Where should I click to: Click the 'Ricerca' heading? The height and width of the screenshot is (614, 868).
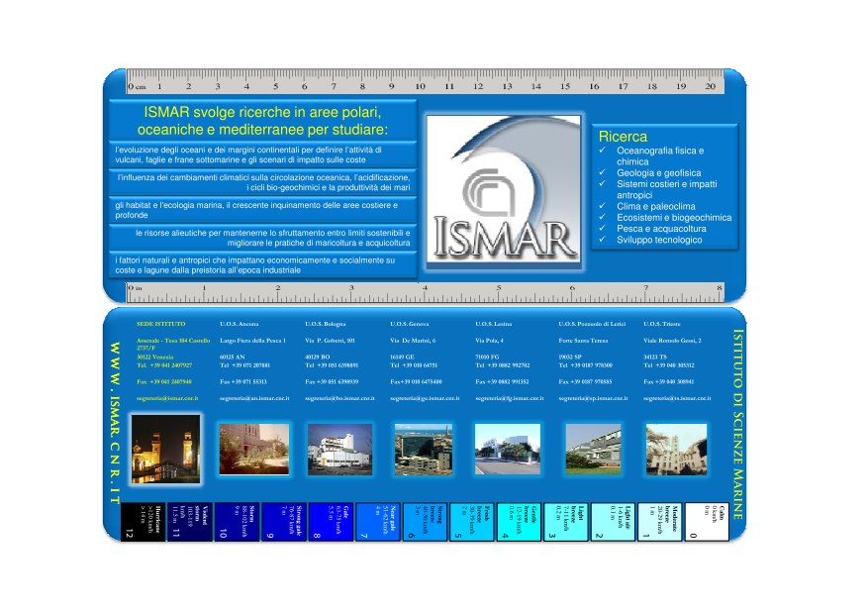click(623, 137)
